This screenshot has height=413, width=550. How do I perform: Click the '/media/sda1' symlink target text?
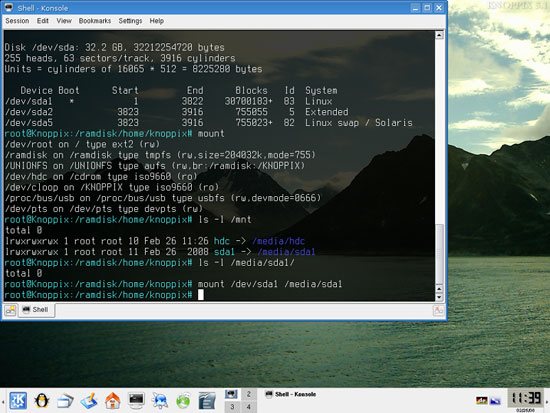[286, 252]
